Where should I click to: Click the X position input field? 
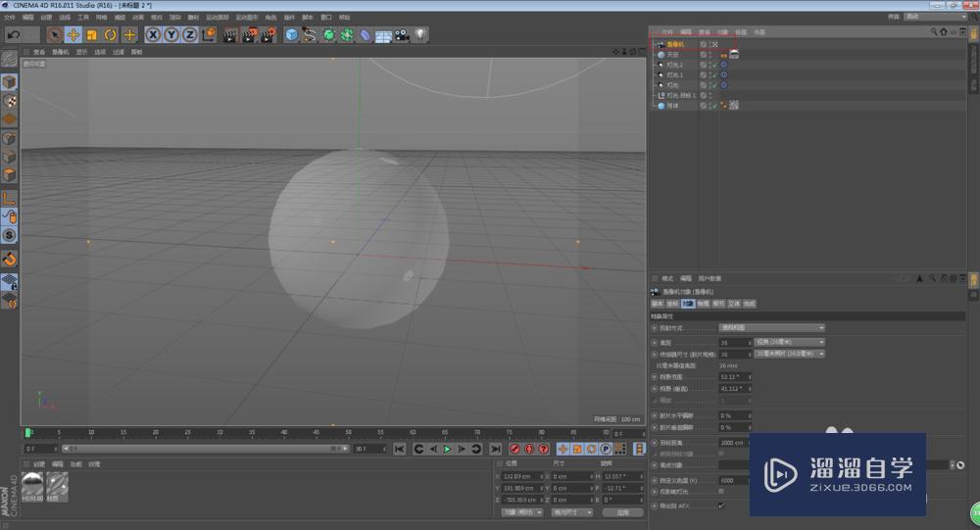click(x=520, y=476)
